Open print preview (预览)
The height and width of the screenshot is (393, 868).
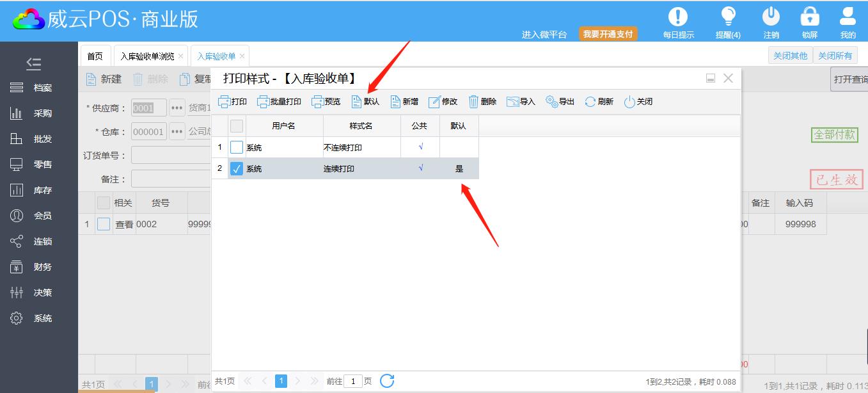click(x=326, y=102)
